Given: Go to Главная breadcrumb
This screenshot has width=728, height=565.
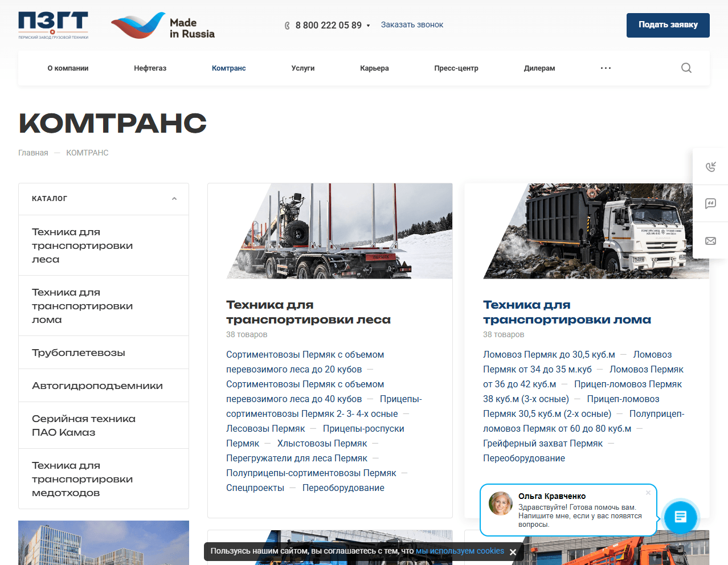Looking at the screenshot, I should pos(33,153).
